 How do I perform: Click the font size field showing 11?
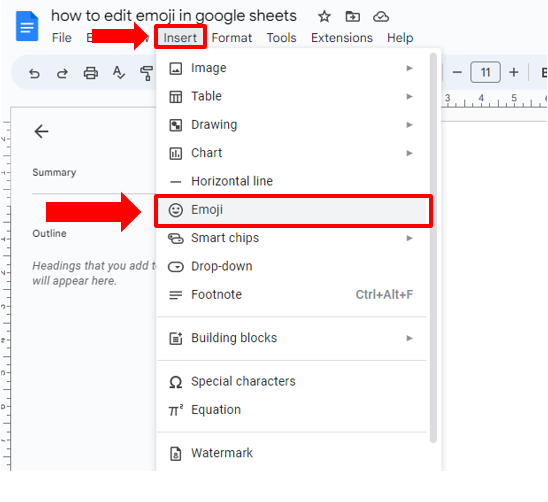pos(485,72)
